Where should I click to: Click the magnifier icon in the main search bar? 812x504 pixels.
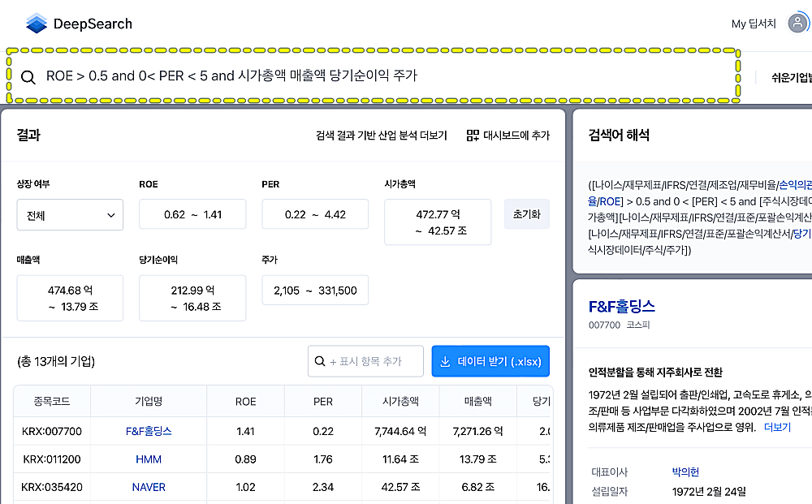(28, 77)
